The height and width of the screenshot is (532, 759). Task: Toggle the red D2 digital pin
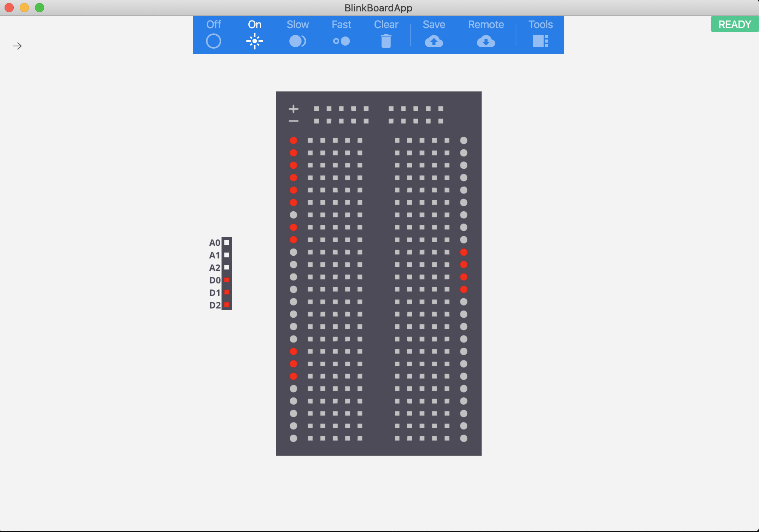click(x=227, y=305)
